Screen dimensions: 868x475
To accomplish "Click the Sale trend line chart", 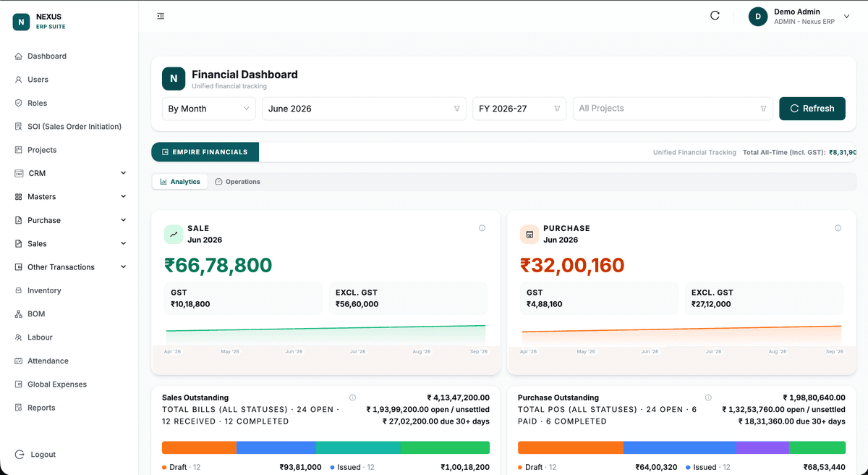I will 325,336.
